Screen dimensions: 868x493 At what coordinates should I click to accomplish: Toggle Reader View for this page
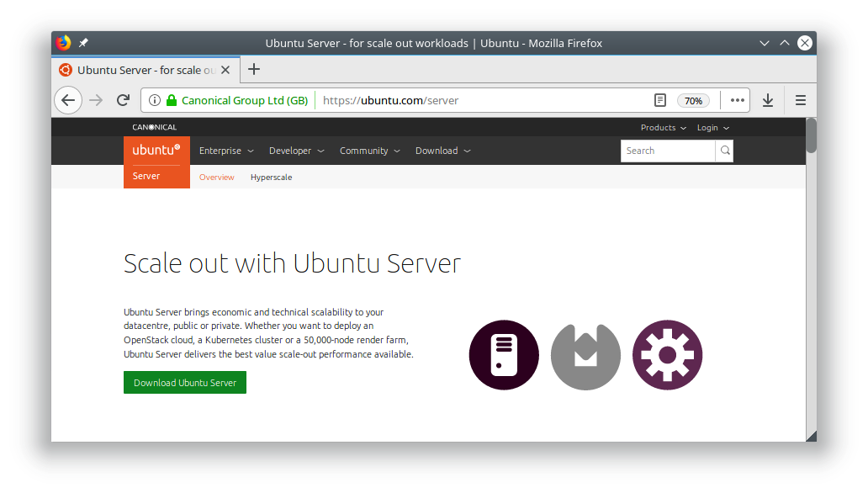(659, 99)
